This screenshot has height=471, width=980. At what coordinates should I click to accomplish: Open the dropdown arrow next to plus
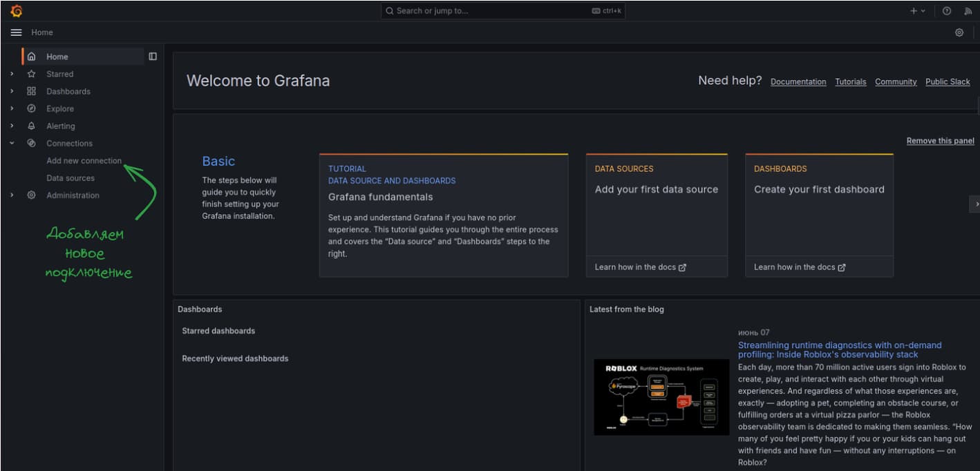click(x=923, y=11)
